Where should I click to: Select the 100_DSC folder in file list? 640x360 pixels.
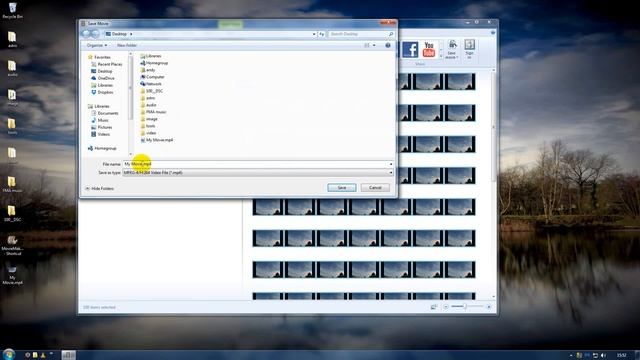pyautogui.click(x=151, y=91)
